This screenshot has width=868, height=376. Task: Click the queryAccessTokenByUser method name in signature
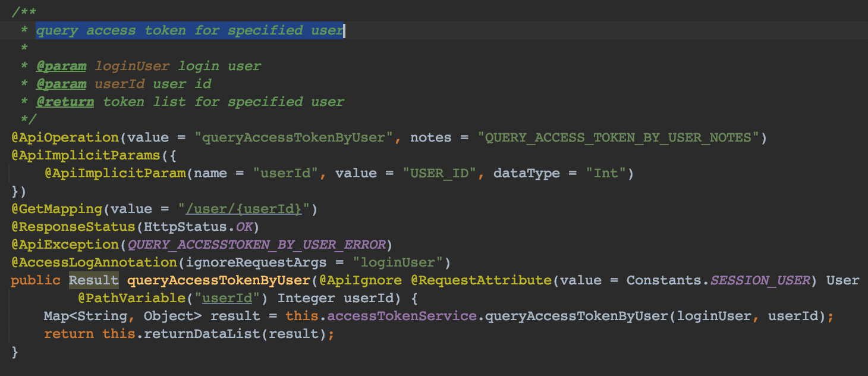pyautogui.click(x=219, y=280)
